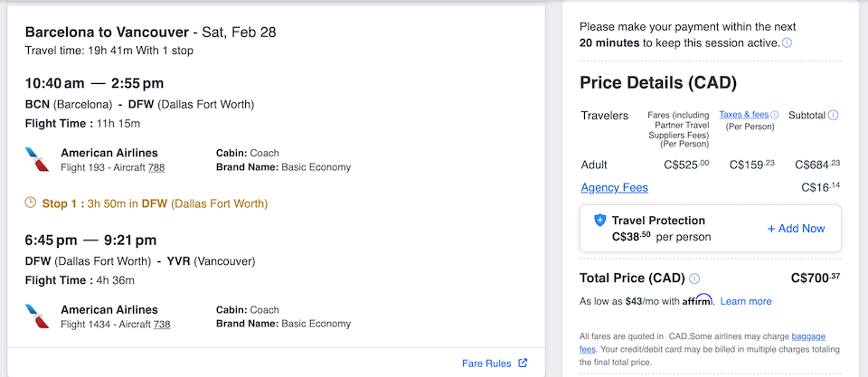Open the Fare Rules link
This screenshot has height=377, width=868.
(486, 363)
